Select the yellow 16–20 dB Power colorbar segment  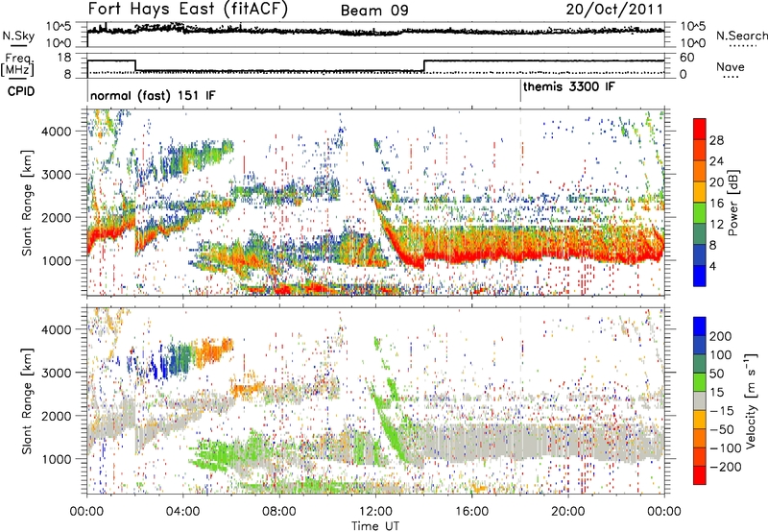[700, 192]
